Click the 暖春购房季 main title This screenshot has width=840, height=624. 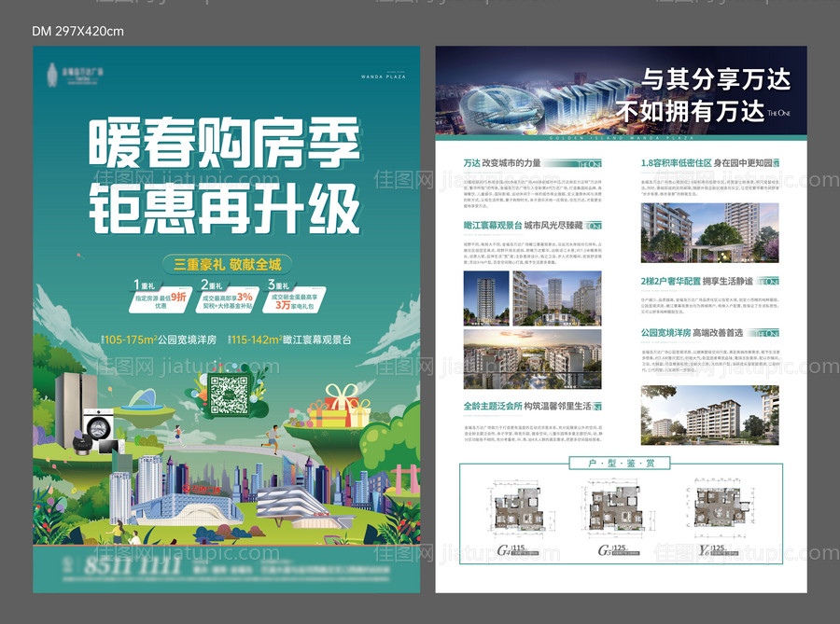pos(224,143)
